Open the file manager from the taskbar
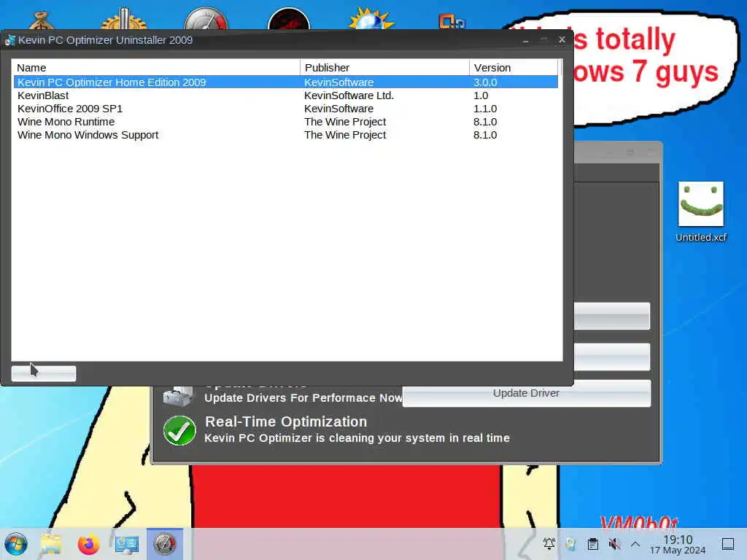This screenshot has width=747, height=560. click(51, 544)
